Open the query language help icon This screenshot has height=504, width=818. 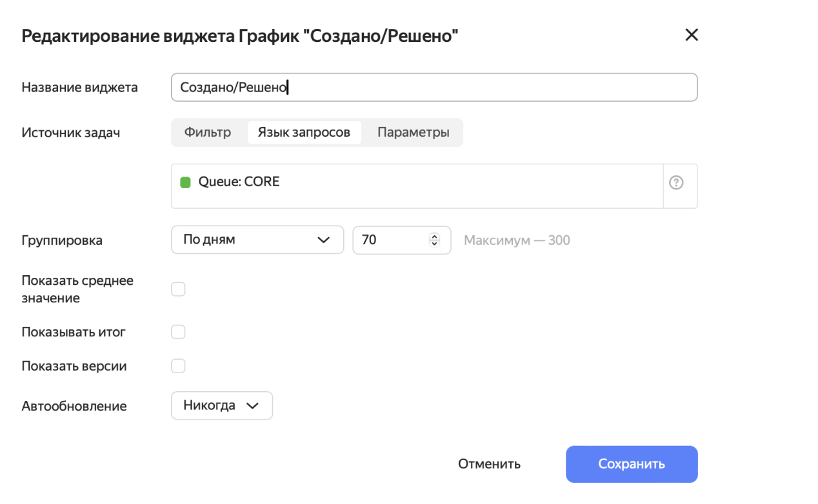pos(676,183)
